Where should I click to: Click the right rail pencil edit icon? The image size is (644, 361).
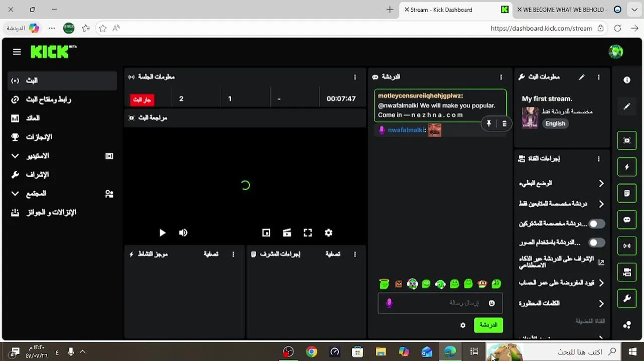(x=627, y=106)
